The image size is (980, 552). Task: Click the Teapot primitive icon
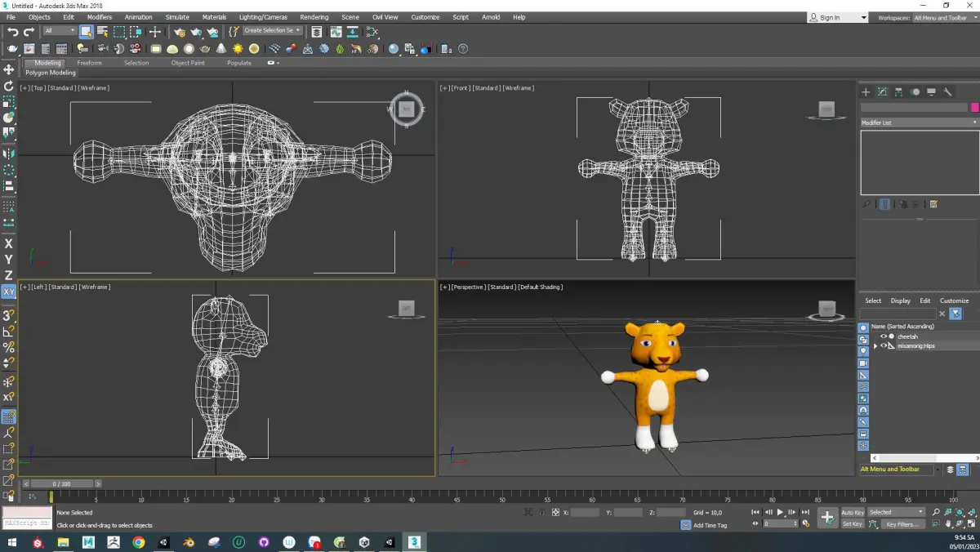point(205,49)
